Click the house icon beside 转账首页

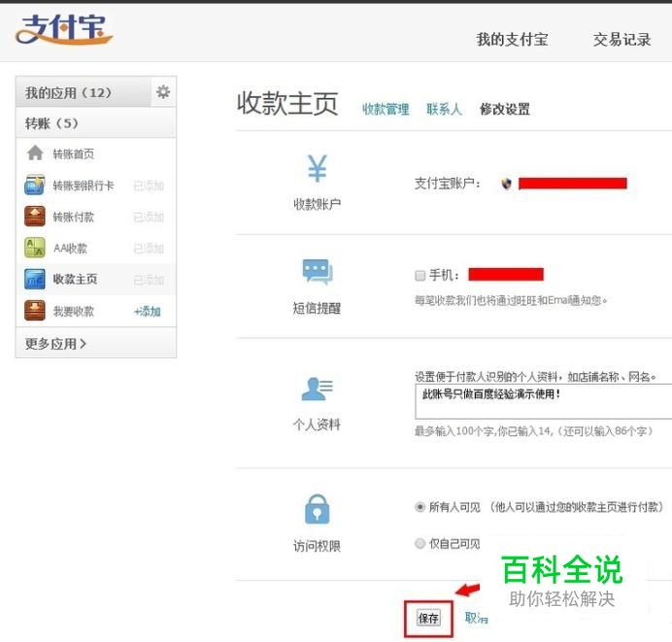pyautogui.click(x=35, y=153)
